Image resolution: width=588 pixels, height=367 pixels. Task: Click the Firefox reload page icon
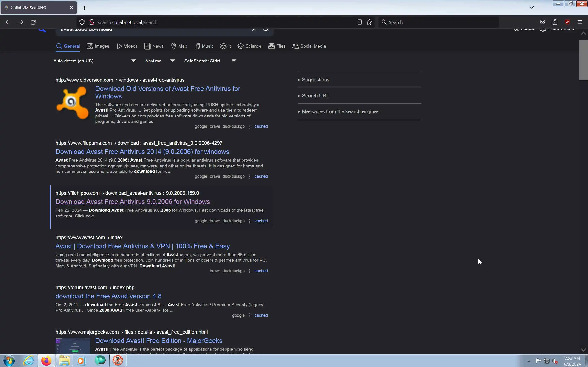pos(33,22)
